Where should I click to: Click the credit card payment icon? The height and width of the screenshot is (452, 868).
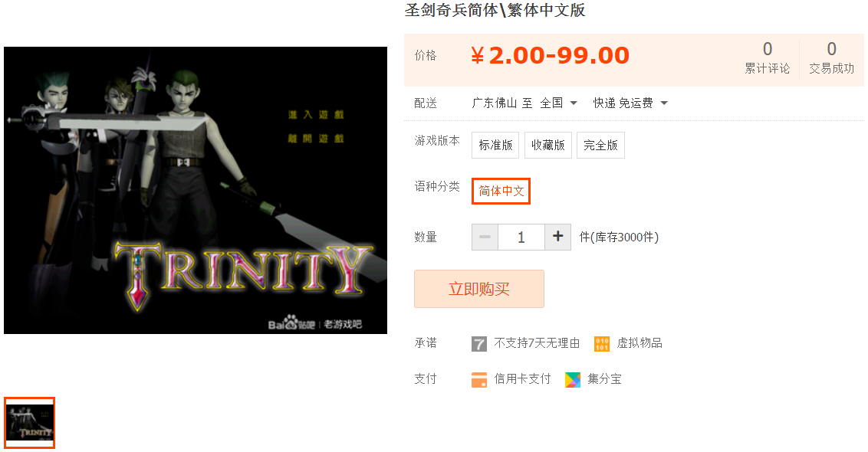[478, 379]
